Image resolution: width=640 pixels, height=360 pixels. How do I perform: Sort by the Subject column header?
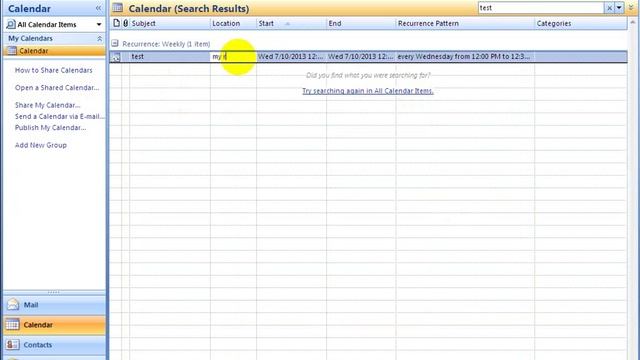170,23
